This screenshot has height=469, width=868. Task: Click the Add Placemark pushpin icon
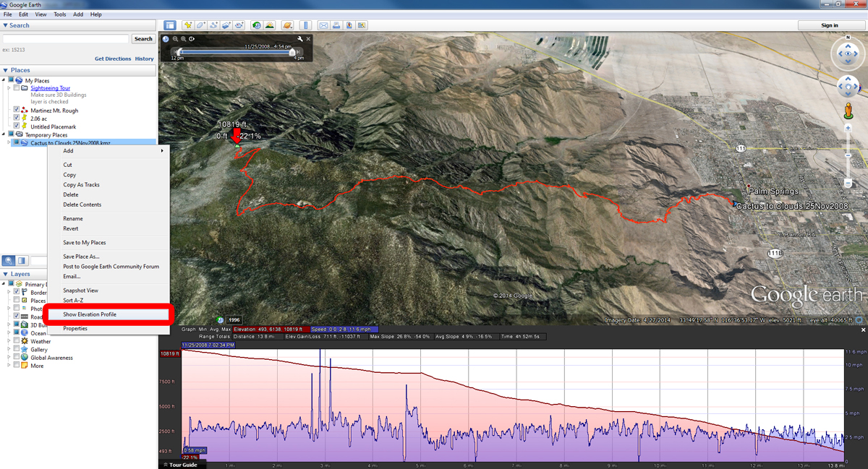pyautogui.click(x=188, y=25)
